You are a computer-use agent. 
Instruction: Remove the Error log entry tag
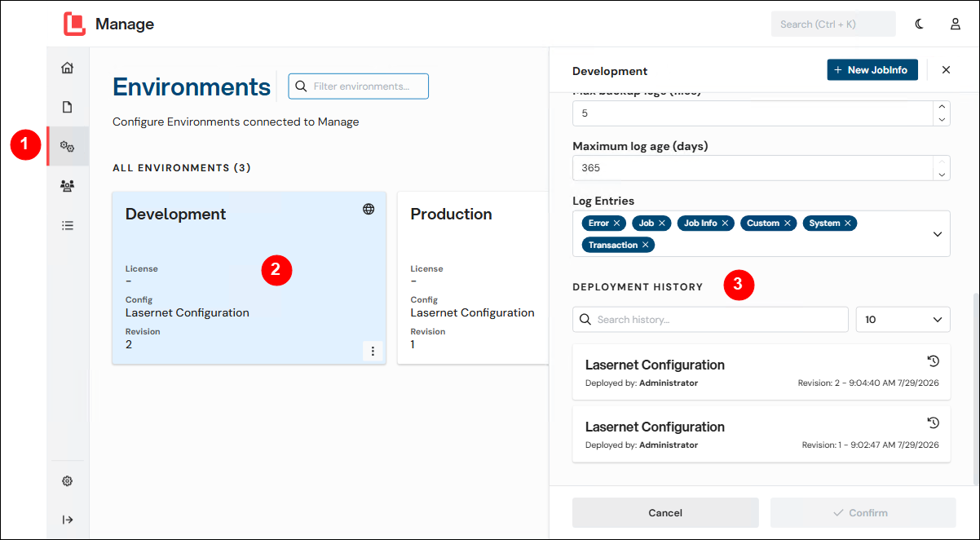tap(617, 224)
